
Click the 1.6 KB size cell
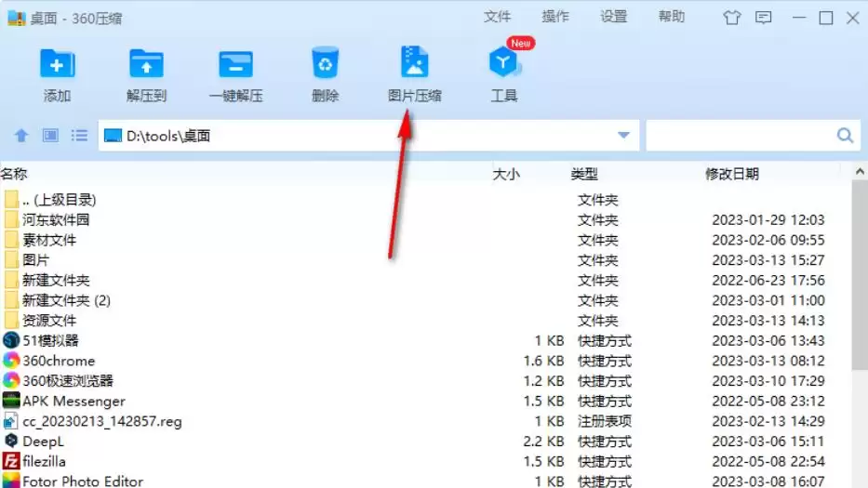[543, 361]
